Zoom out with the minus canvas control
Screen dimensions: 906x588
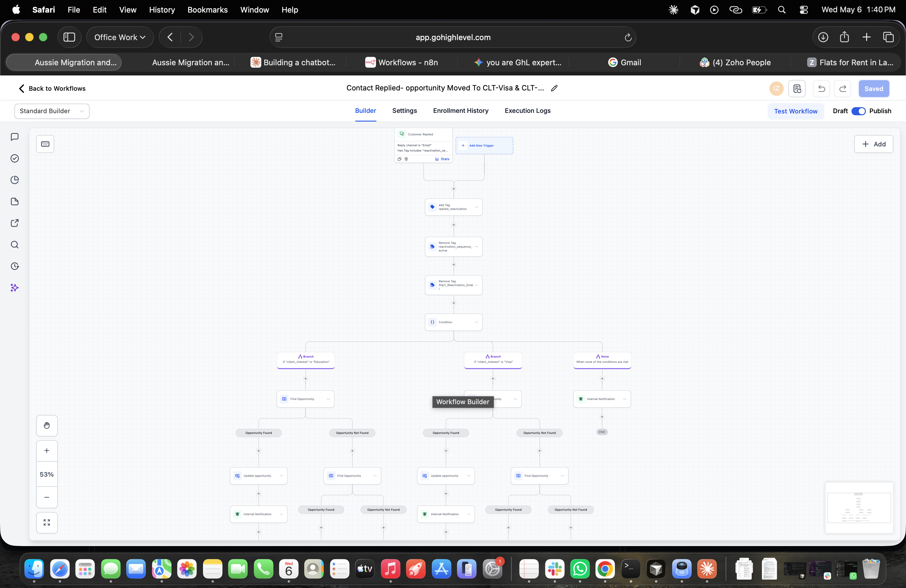coord(47,497)
